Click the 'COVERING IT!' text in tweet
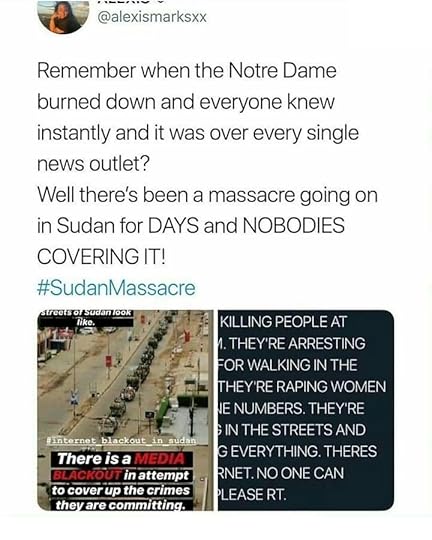The image size is (432, 540). tap(101, 257)
